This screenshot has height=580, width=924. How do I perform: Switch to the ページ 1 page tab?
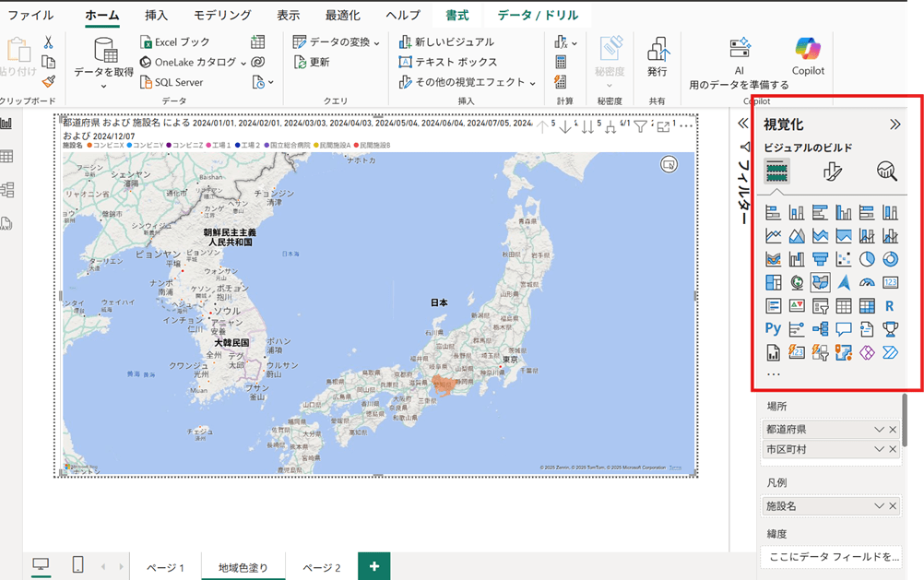[166, 568]
